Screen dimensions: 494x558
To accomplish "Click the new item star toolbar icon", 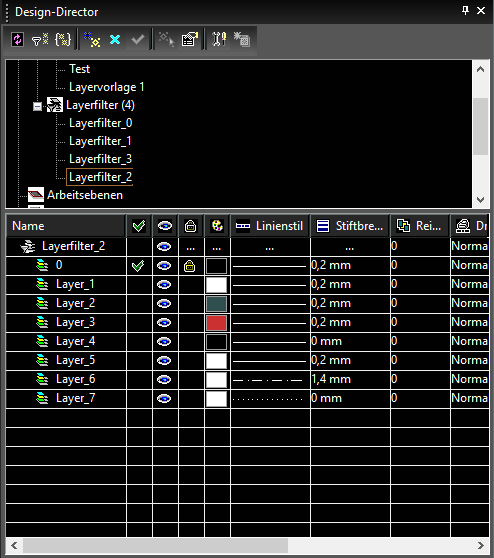I will 92,39.
